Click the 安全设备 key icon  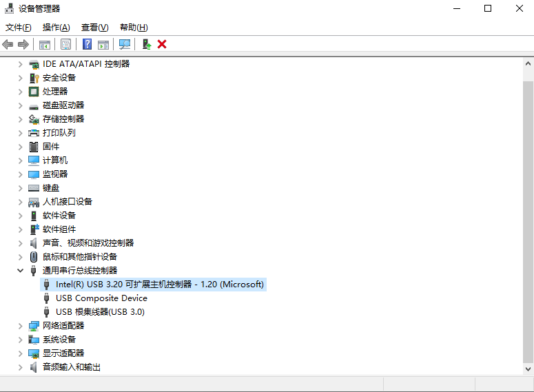click(34, 78)
